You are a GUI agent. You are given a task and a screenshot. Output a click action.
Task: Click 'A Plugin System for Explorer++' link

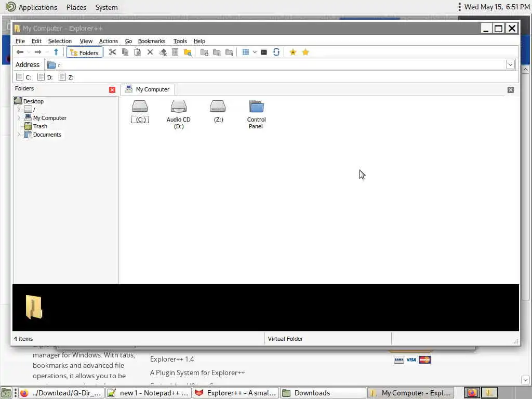pyautogui.click(x=197, y=373)
